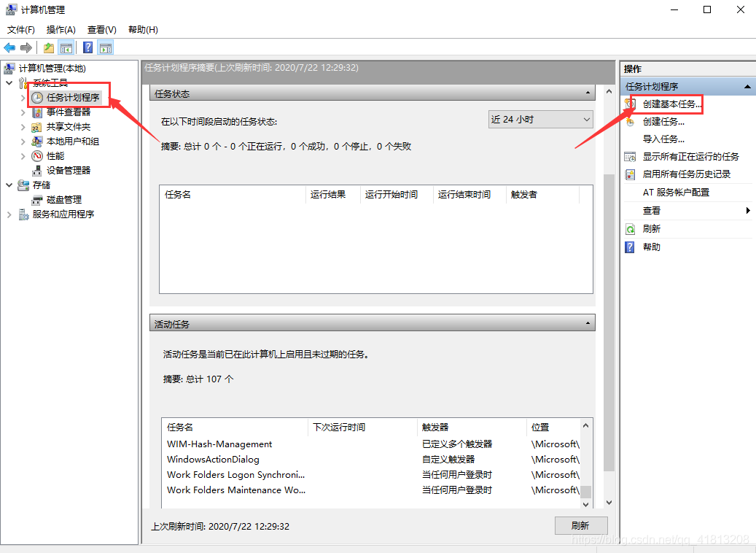The height and width of the screenshot is (553, 756).
Task: Select Work Folders Logon Synchroni... row
Action: pos(371,475)
